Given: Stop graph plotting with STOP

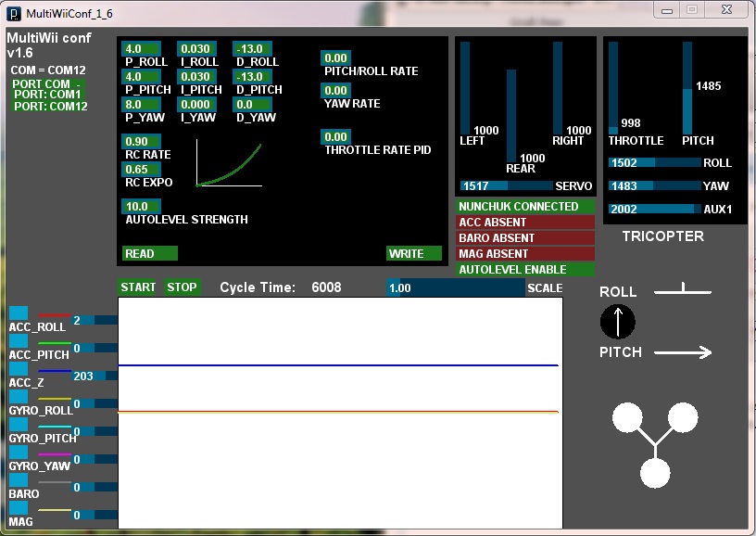Looking at the screenshot, I should pos(182,287).
